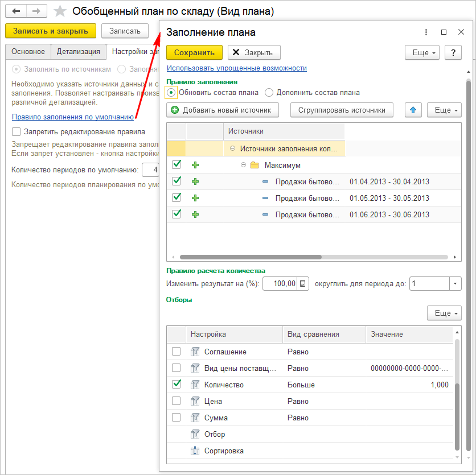Viewport: 476px width, 475px height.
Task: Click the favorites star icon
Action: coord(60,11)
